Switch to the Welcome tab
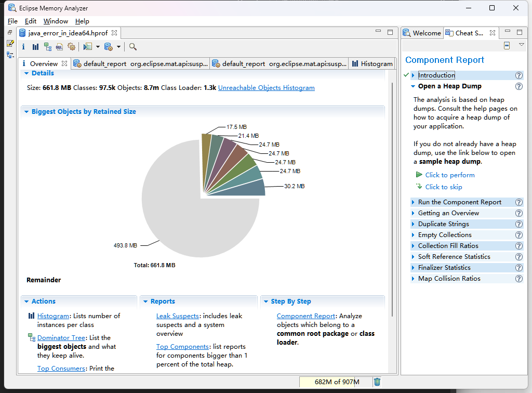Screen dimensions: 532x393 click(x=422, y=33)
